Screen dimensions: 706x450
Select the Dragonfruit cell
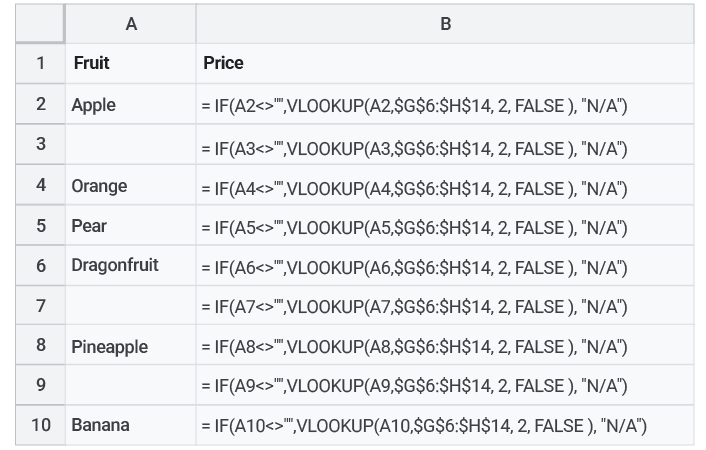(131, 265)
